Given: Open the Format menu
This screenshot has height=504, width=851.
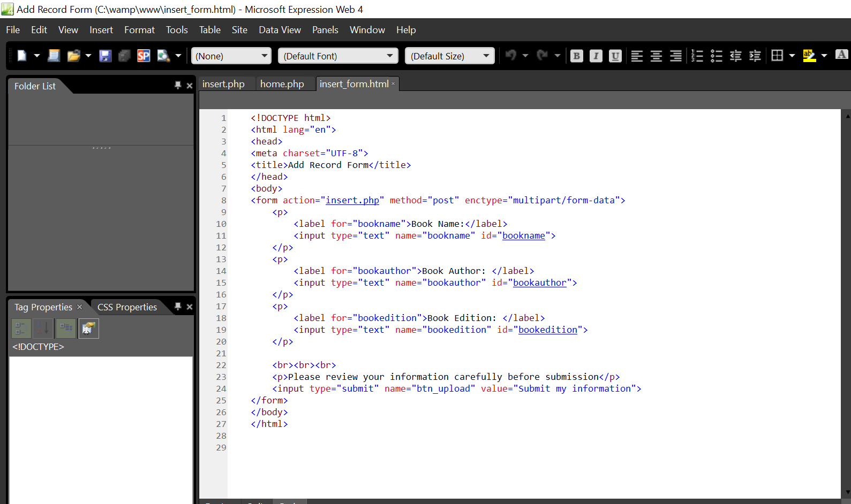Looking at the screenshot, I should [x=139, y=30].
